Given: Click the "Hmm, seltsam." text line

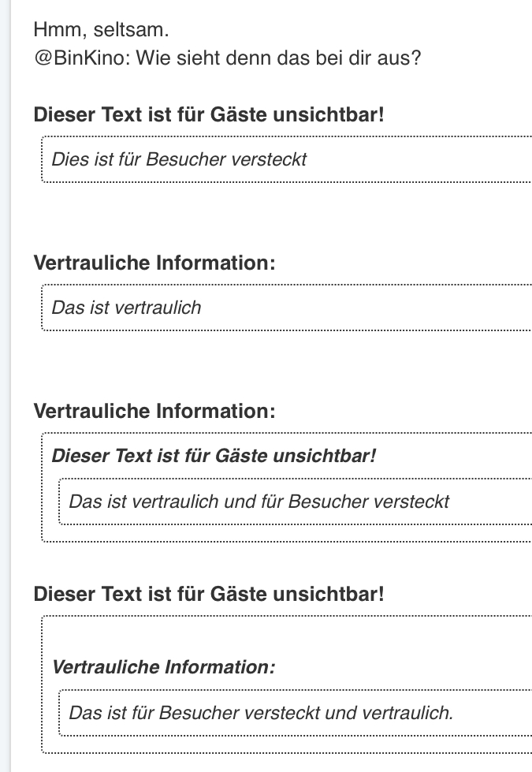Looking at the screenshot, I should pos(101,31).
